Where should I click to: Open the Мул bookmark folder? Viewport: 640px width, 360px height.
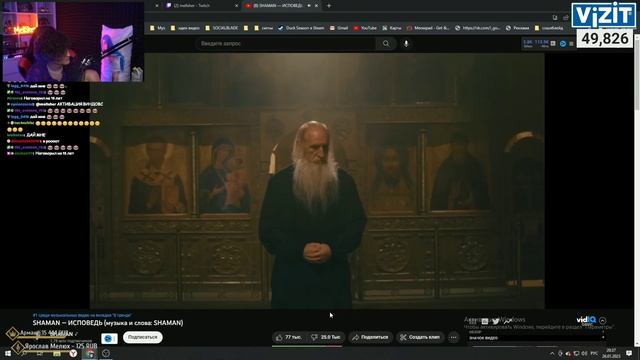[158, 28]
